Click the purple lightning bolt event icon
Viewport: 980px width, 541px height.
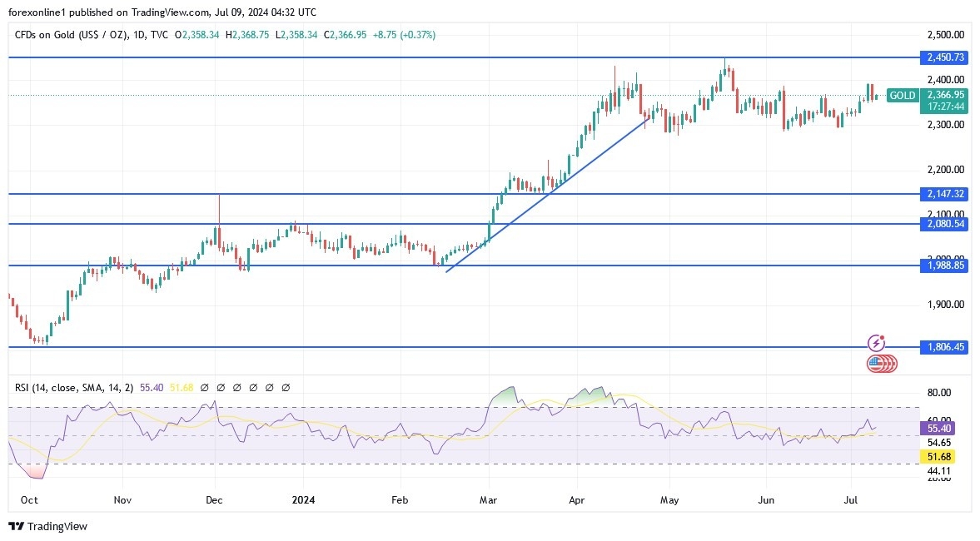click(876, 343)
